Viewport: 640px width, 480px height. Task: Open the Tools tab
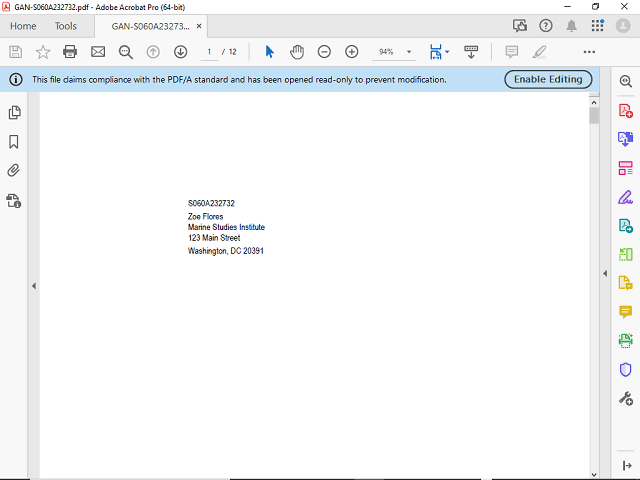tap(66, 26)
